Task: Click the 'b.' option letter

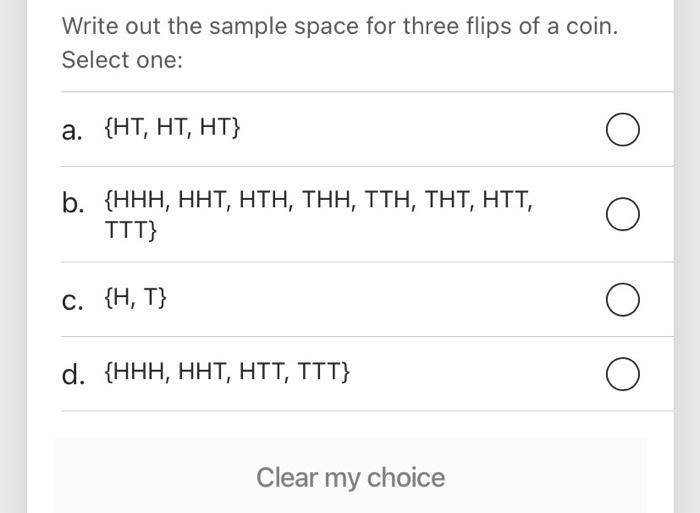Action: click(x=73, y=204)
